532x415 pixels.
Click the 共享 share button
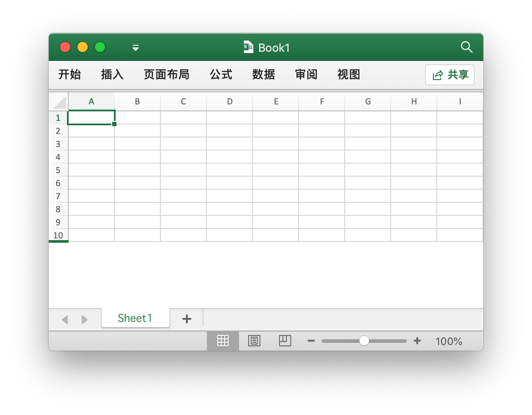click(450, 75)
